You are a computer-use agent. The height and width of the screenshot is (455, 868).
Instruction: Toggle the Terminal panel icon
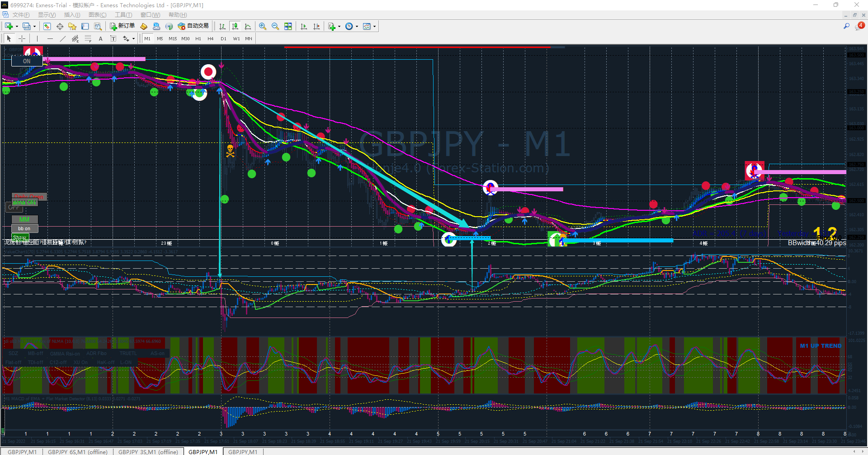click(85, 26)
